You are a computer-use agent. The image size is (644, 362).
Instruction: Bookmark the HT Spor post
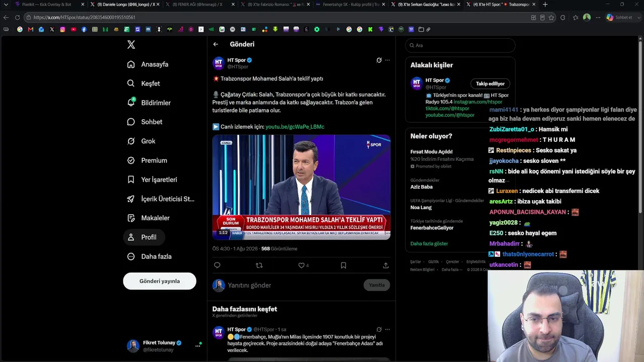[344, 265]
